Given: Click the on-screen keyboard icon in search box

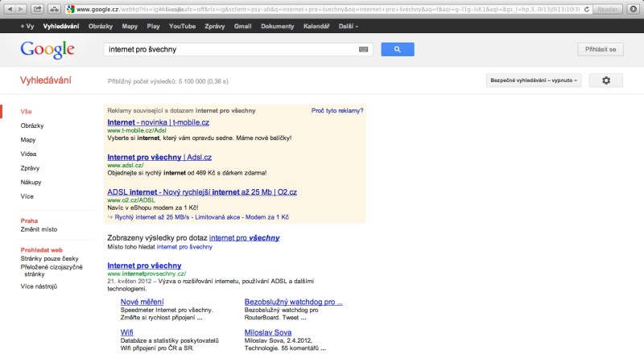Looking at the screenshot, I should point(363,49).
